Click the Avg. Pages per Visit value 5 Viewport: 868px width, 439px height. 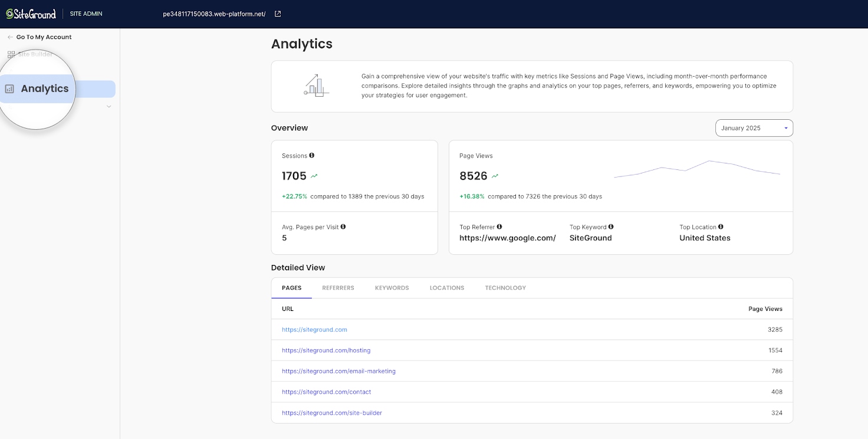(284, 238)
